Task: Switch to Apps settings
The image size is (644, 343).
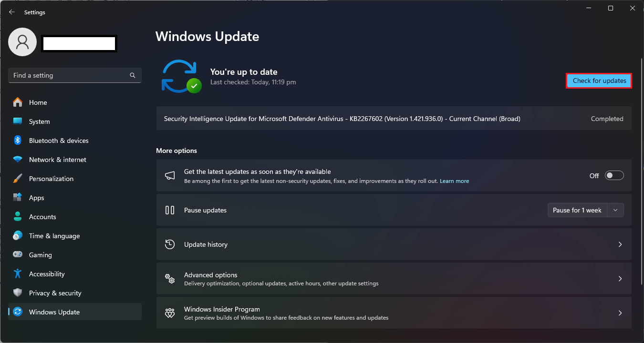Action: [75, 198]
